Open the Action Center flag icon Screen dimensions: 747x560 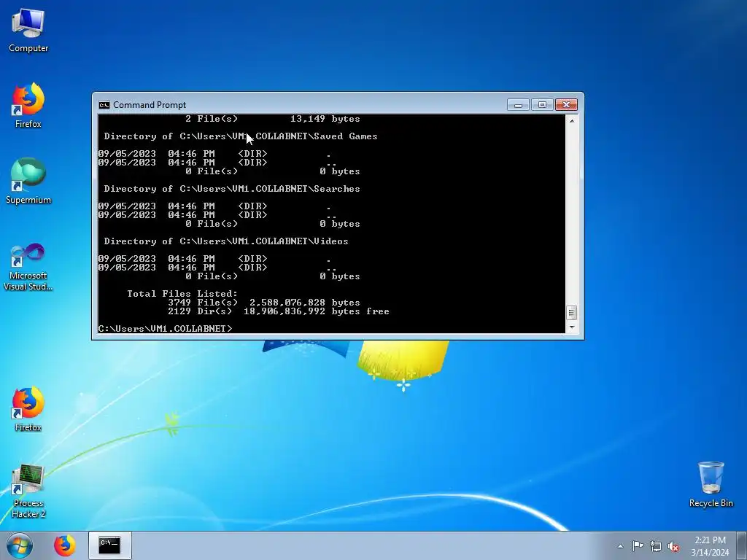click(x=638, y=546)
